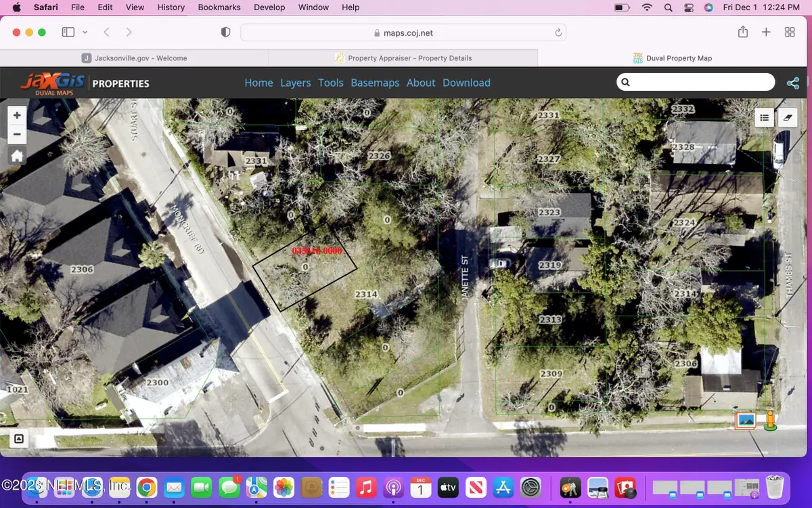Open the share icon beside the search bar
This screenshot has width=812, height=508.
coord(793,82)
